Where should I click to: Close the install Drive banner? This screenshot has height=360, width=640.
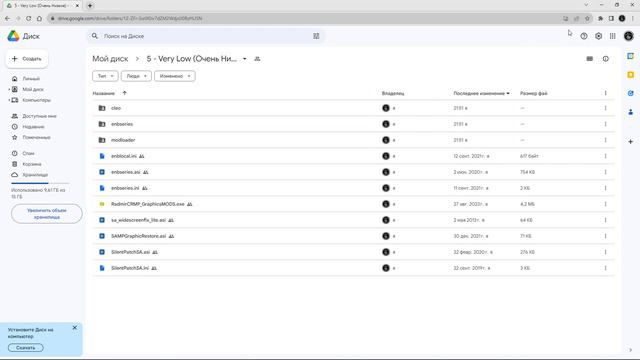(x=75, y=328)
